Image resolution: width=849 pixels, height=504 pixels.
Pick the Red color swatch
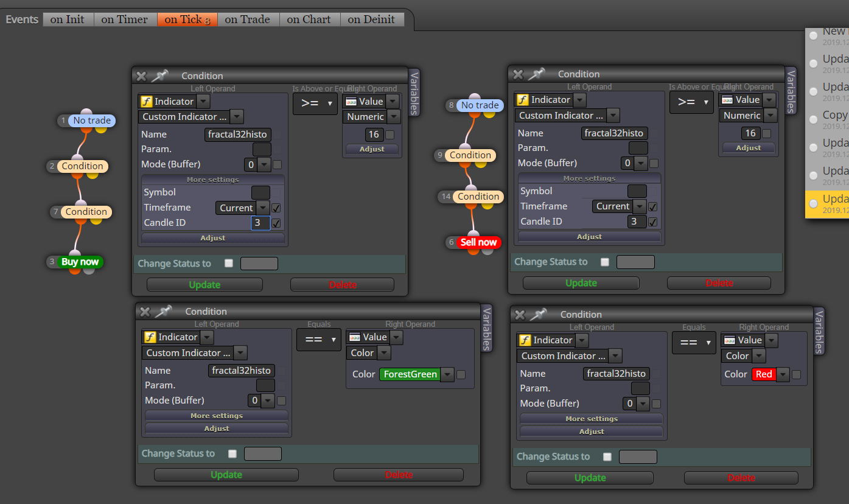click(x=764, y=374)
